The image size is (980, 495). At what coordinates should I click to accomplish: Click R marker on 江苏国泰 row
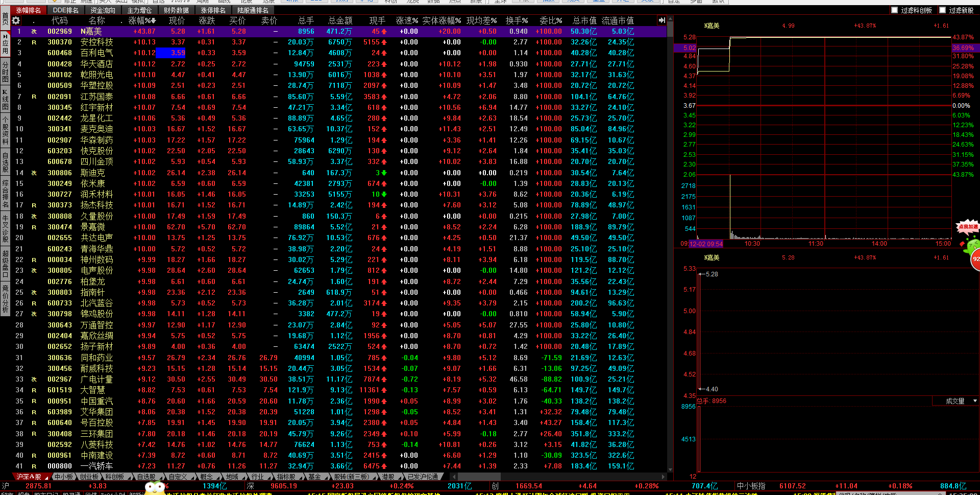point(34,97)
